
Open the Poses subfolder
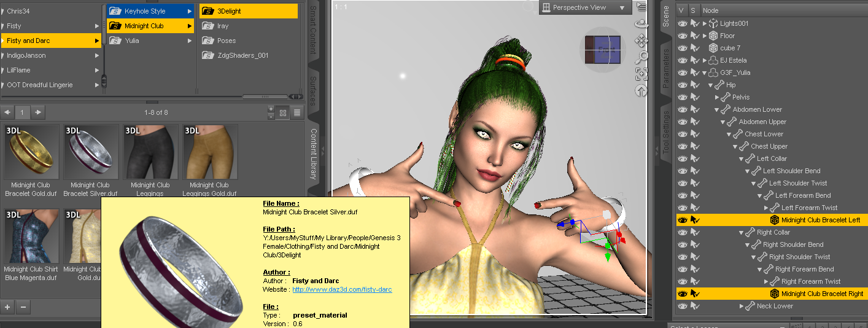tap(249, 41)
